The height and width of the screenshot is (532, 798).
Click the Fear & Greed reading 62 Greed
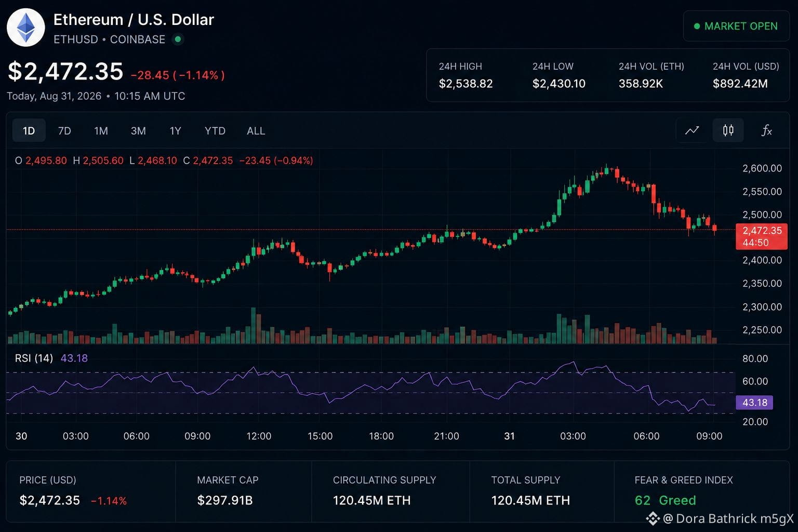[665, 500]
